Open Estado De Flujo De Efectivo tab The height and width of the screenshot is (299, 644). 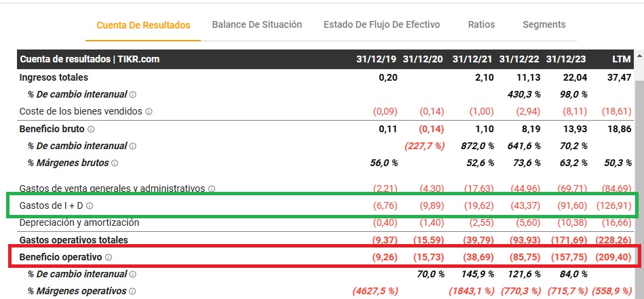381,24
